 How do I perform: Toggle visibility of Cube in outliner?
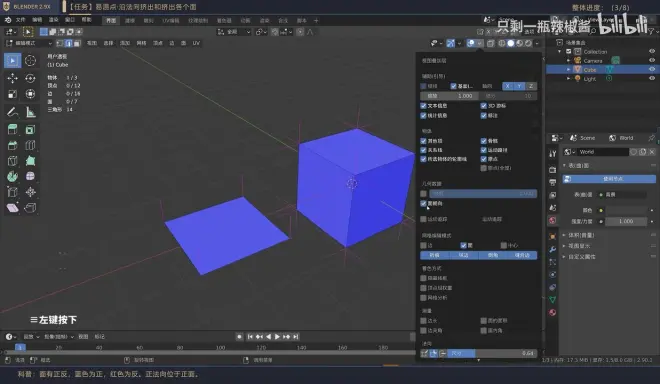[652, 69]
